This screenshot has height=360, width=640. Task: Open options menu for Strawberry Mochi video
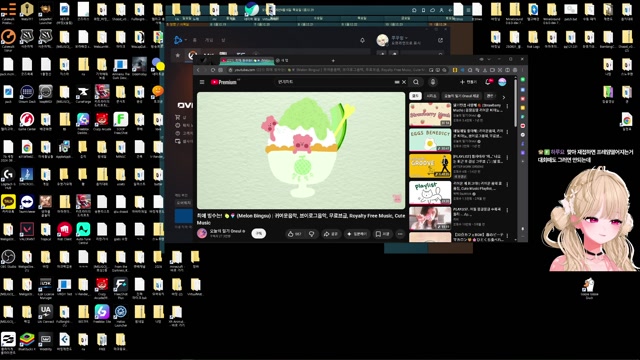click(507, 106)
